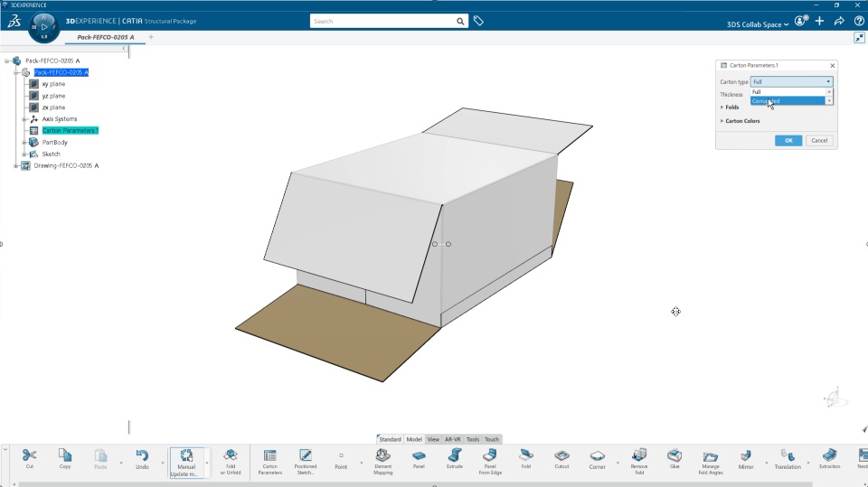Screen dimensions: 868x487
Task: Select the Panel tool
Action: [x=419, y=459]
